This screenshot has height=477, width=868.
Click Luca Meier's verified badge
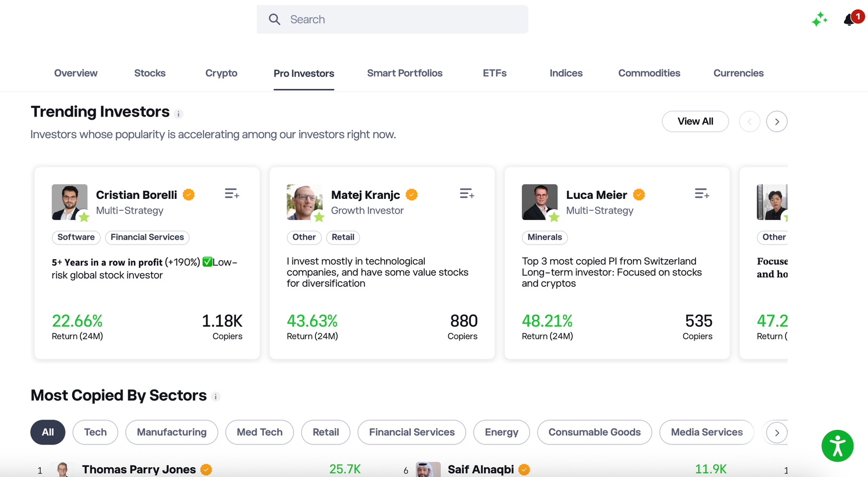pyautogui.click(x=639, y=195)
